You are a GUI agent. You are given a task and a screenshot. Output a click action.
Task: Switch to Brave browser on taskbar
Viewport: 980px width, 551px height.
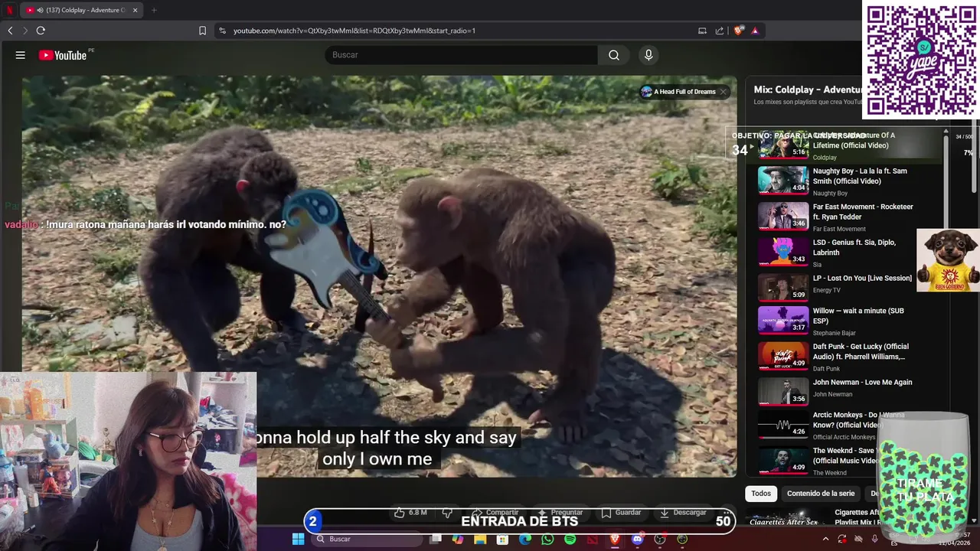pyautogui.click(x=615, y=540)
